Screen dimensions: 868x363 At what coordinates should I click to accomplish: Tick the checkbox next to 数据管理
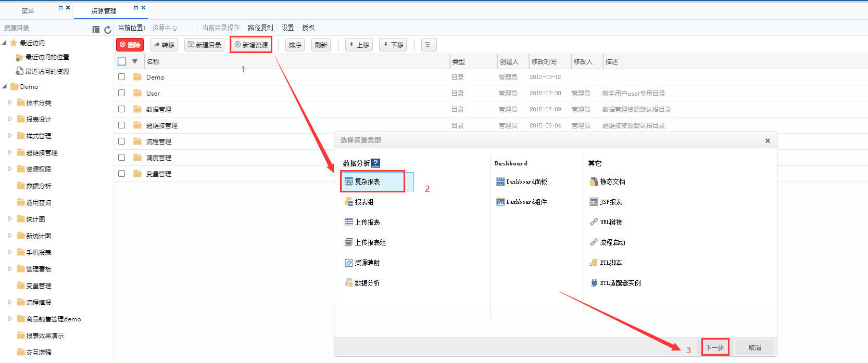point(122,109)
